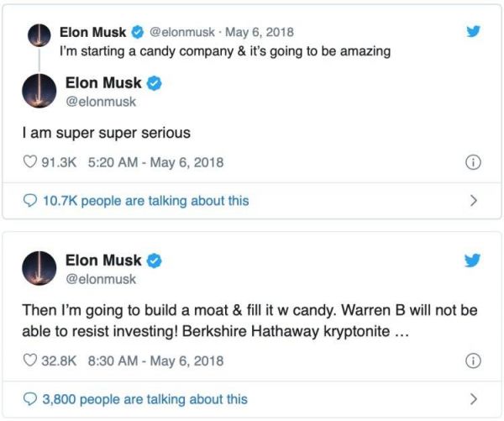Open the 8:30 AM - May 6, 2018 timestamp
This screenshot has width=504, height=421.
tap(155, 360)
